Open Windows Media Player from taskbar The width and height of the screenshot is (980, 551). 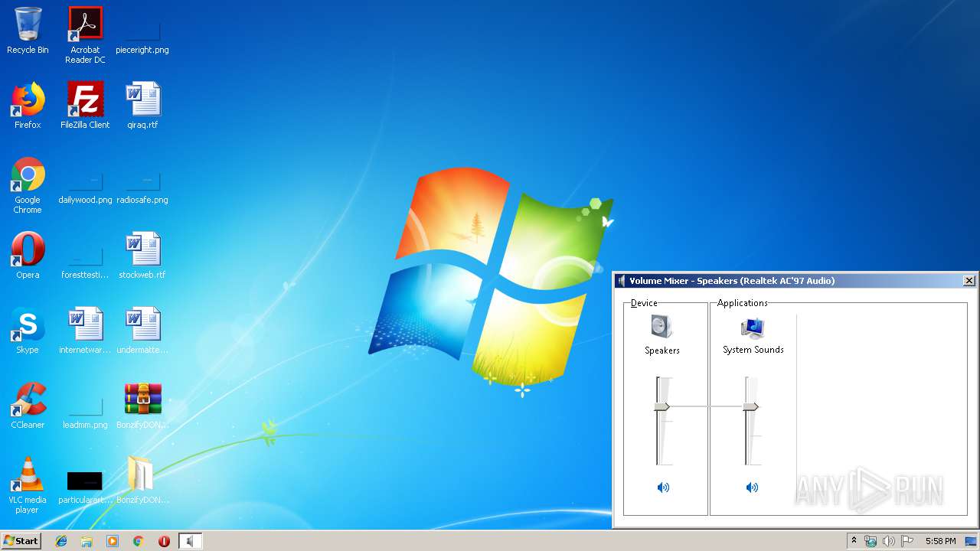coord(113,541)
